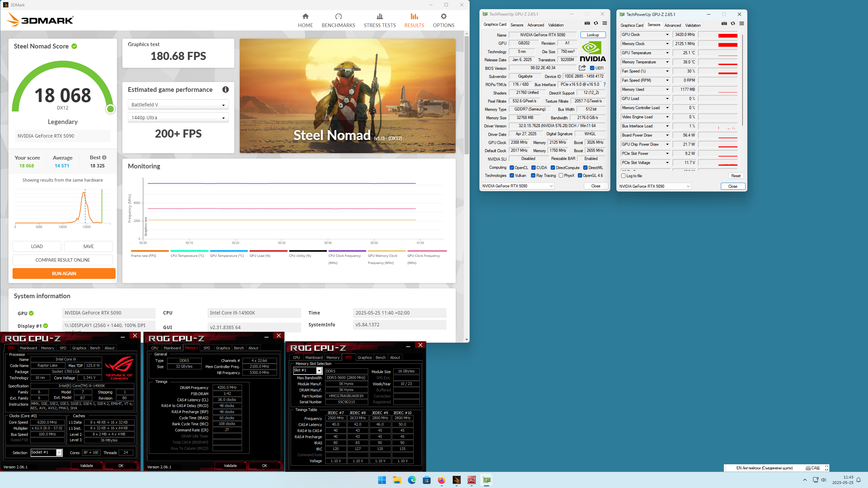Expand GPU Temperature sensor dropdown

click(x=667, y=53)
